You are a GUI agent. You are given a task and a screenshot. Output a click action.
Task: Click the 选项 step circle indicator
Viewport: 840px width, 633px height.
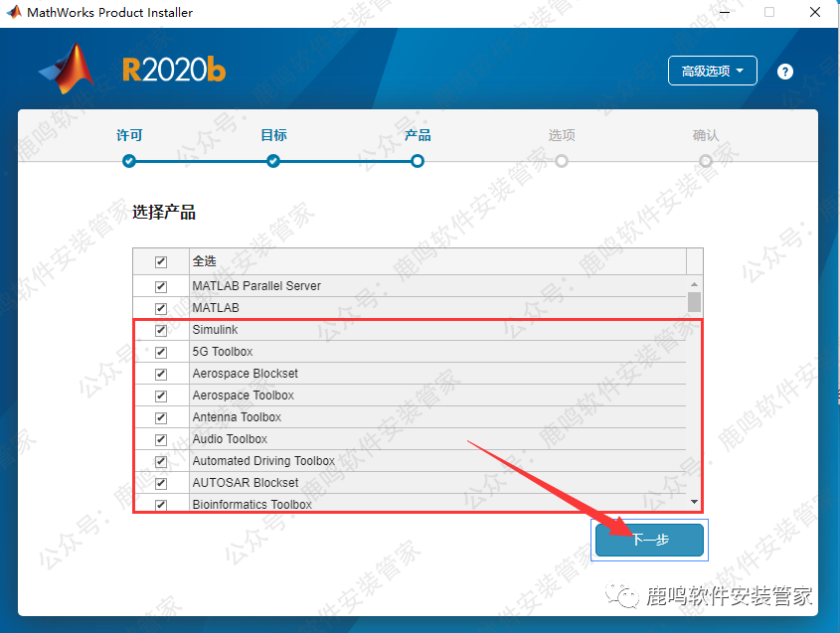(562, 160)
